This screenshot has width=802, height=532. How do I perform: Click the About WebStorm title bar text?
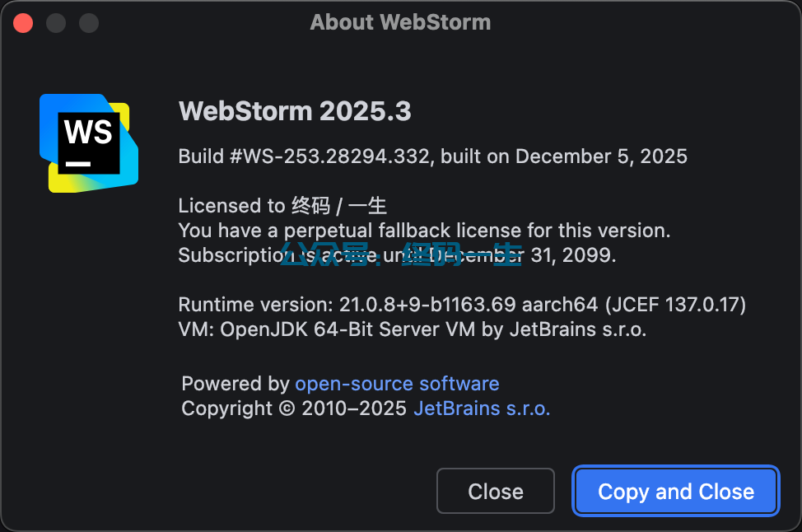click(x=400, y=22)
